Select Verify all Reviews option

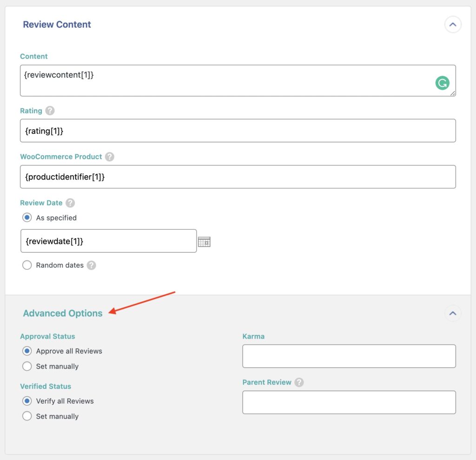[x=27, y=401]
